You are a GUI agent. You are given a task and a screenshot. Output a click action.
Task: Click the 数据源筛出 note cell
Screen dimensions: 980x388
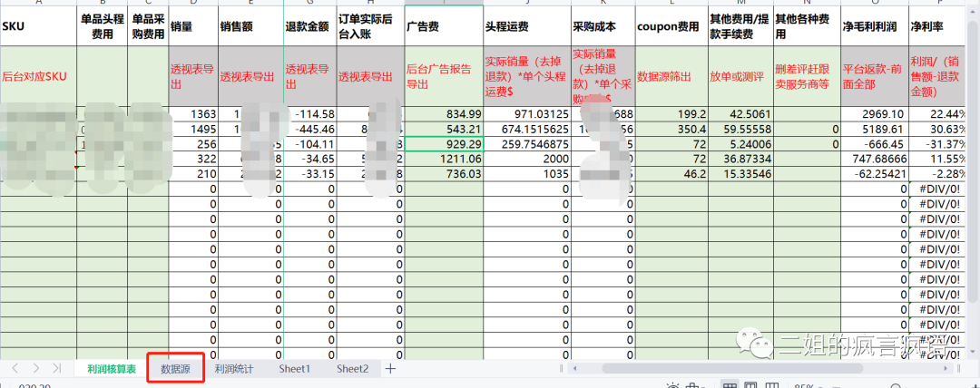671,76
